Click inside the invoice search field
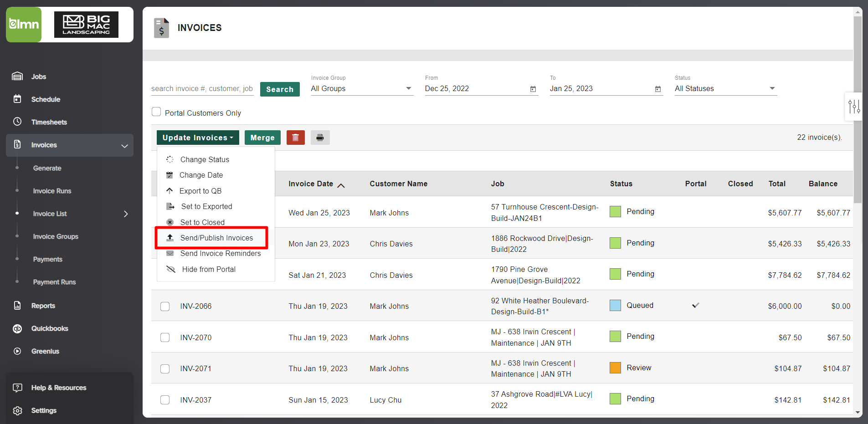Screen dimensions: 868x424 click(202, 89)
